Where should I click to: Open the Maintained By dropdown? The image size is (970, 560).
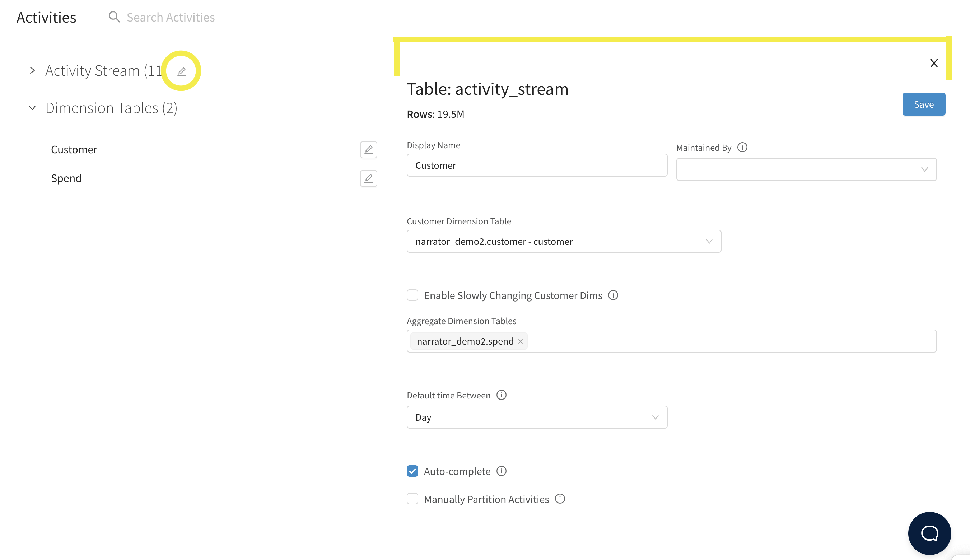click(806, 169)
